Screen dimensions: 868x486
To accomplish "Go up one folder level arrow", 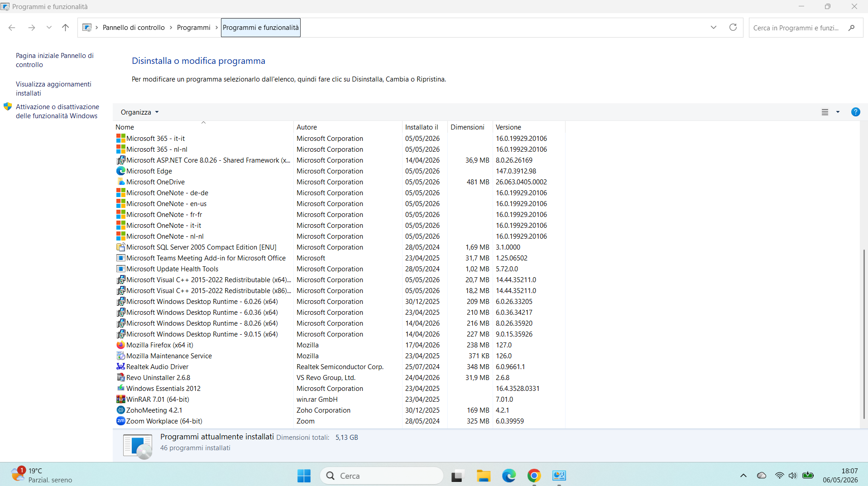I will (66, 28).
